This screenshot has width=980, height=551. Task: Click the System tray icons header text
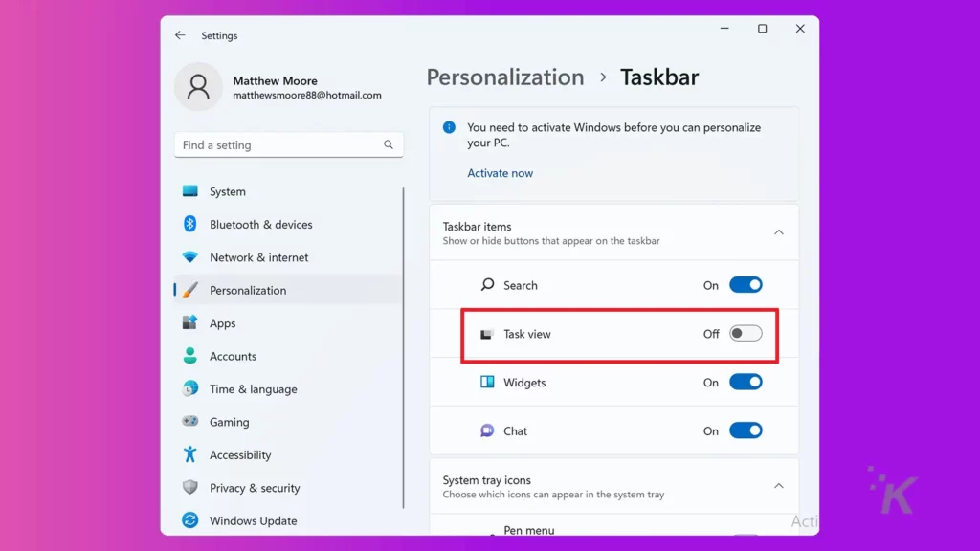coord(487,480)
